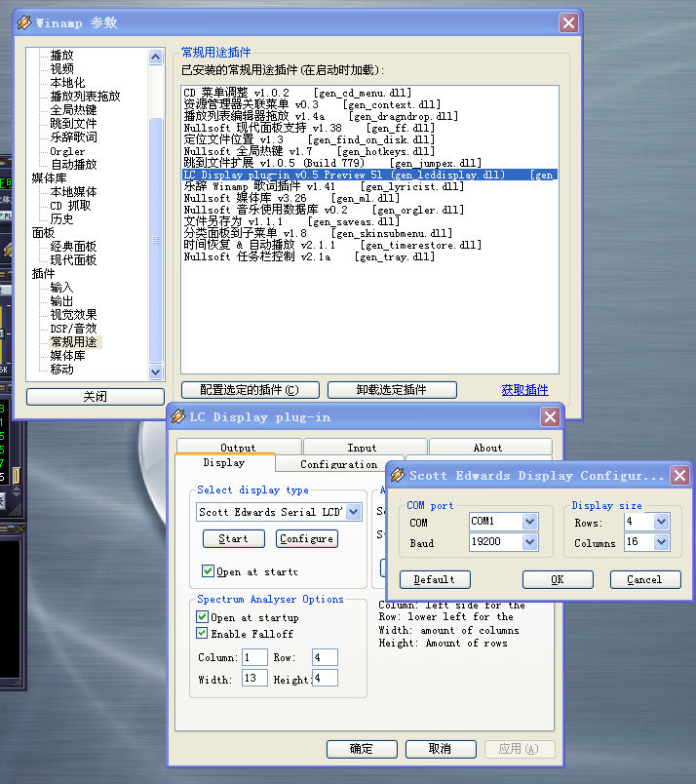The image size is (696, 784).
Task: Open the 获取插件 link
Action: [x=524, y=389]
